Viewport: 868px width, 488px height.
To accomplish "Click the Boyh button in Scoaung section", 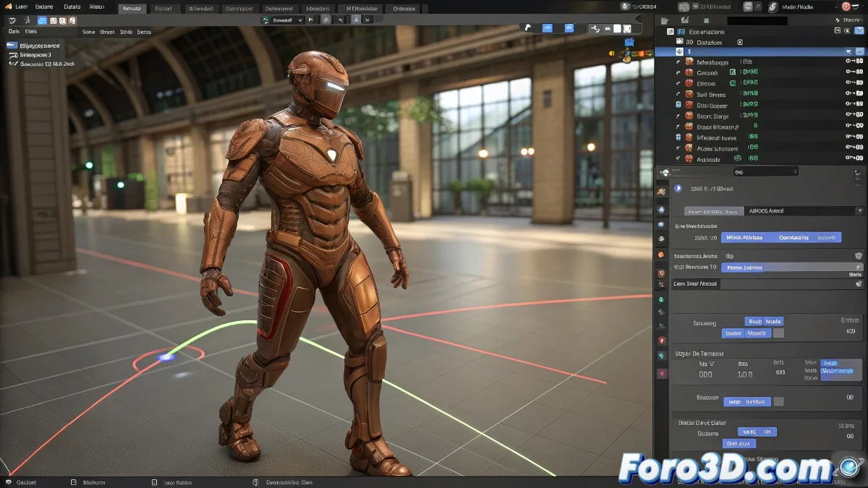I will click(754, 321).
